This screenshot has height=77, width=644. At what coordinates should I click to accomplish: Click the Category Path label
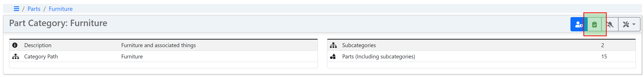(x=41, y=57)
